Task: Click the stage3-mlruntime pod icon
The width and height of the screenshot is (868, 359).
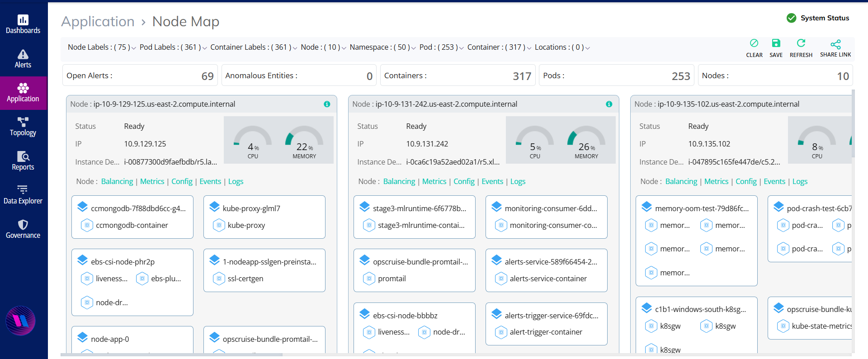Action: pyautogui.click(x=364, y=207)
